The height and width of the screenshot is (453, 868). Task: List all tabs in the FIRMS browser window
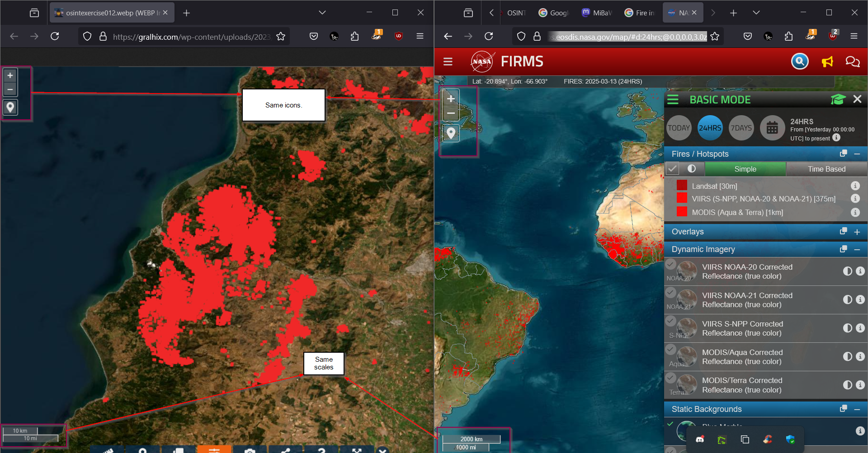coord(756,13)
